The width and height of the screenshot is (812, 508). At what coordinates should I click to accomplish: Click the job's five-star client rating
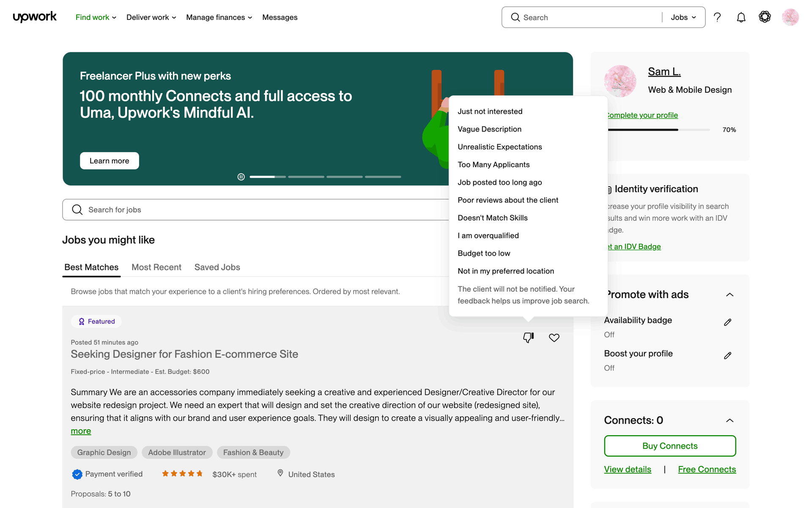182,474
